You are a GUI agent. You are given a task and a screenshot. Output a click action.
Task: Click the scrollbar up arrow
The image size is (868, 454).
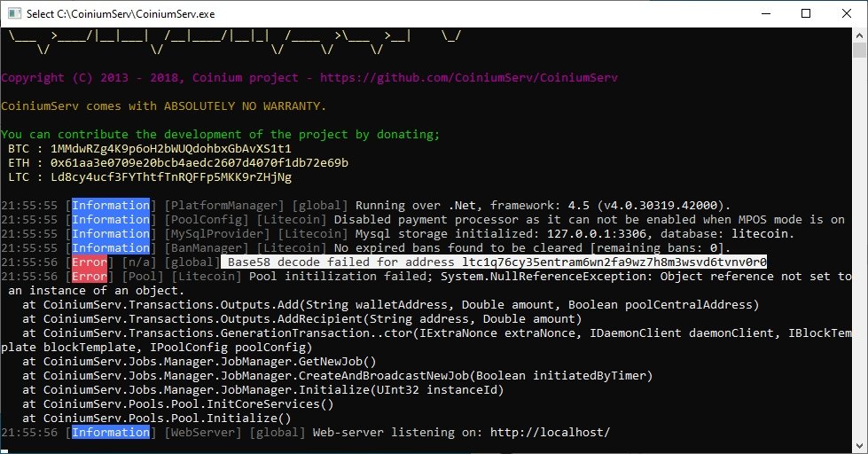[860, 35]
